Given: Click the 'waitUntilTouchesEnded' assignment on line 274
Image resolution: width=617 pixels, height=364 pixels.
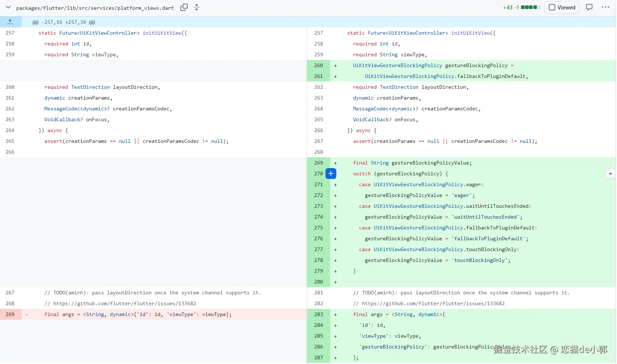Looking at the screenshot, I should pyautogui.click(x=443, y=217).
